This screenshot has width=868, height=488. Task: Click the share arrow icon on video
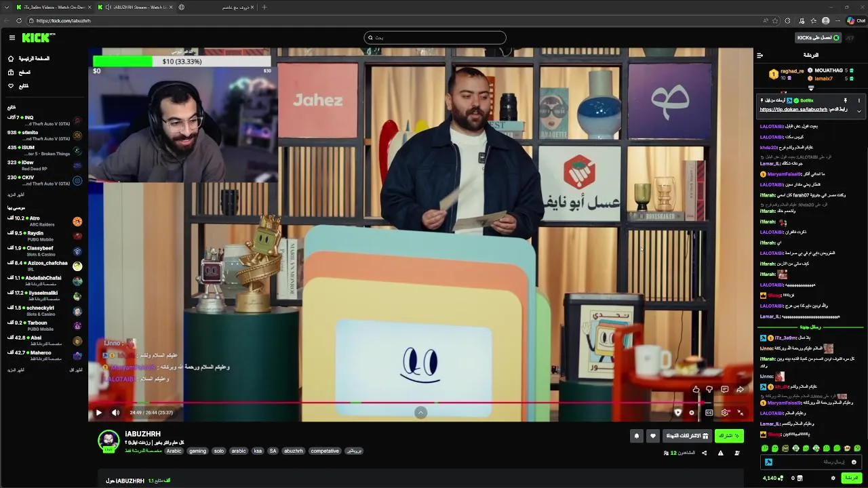(x=740, y=389)
